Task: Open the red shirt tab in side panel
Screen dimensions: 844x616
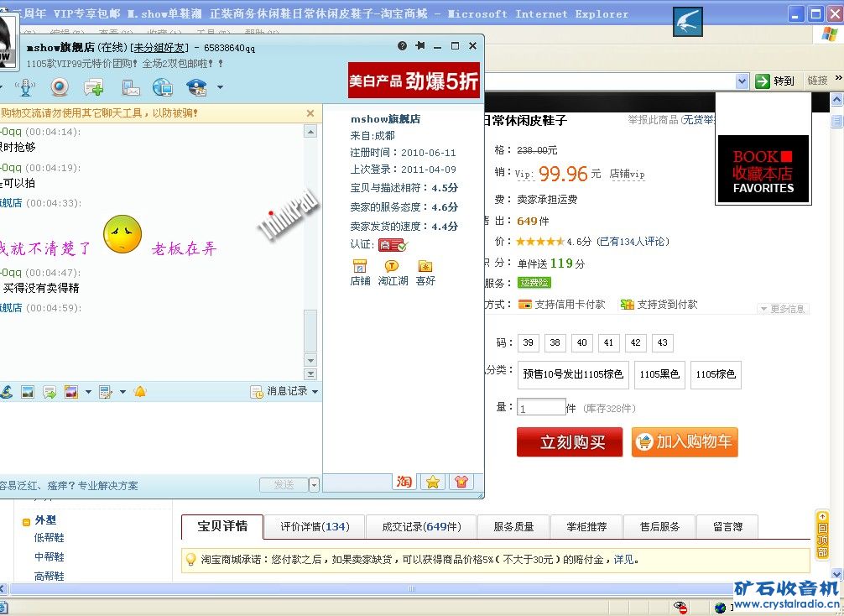Action: (x=461, y=482)
